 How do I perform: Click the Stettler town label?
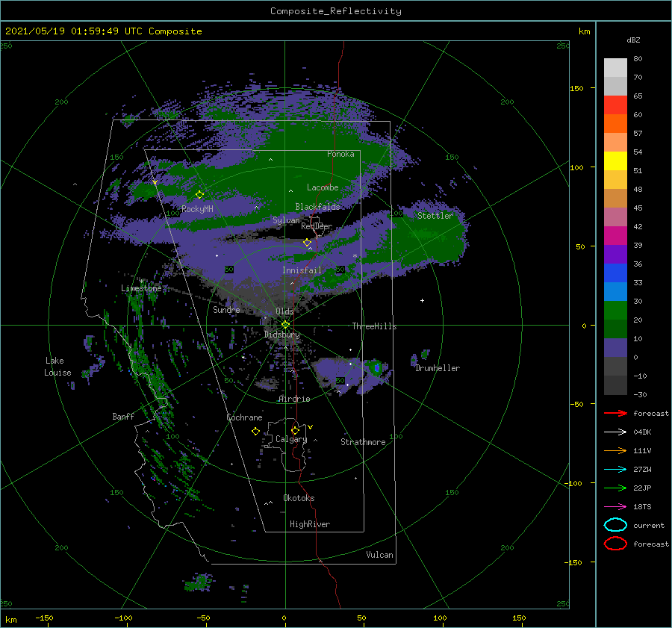pyautogui.click(x=435, y=216)
